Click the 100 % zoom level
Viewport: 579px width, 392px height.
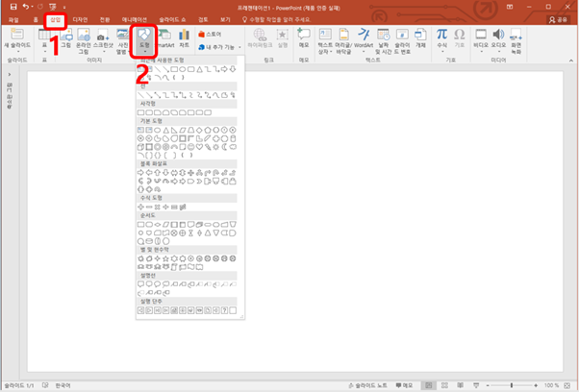[x=551, y=385]
